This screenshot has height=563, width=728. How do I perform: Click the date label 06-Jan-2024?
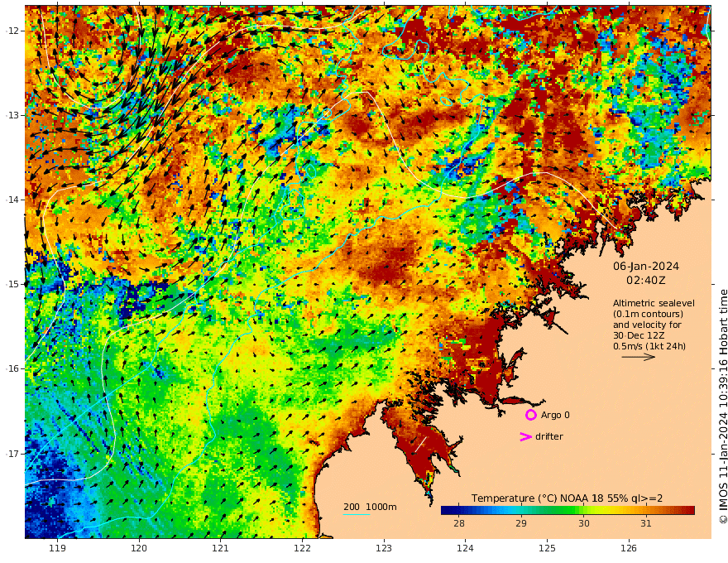click(x=646, y=267)
